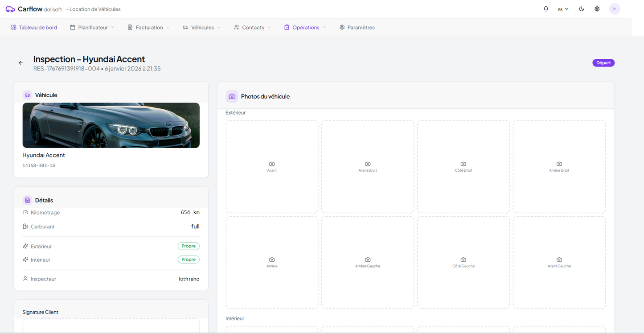Open the Tableau de bord tab
Image resolution: width=644 pixels, height=334 pixels.
(x=34, y=27)
